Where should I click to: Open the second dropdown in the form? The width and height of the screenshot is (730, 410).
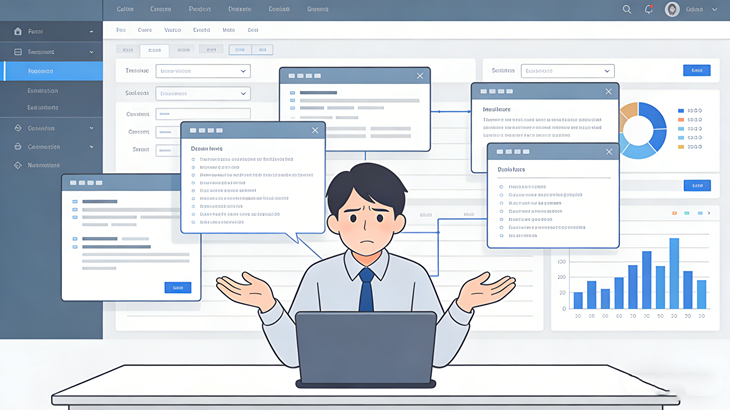click(203, 93)
